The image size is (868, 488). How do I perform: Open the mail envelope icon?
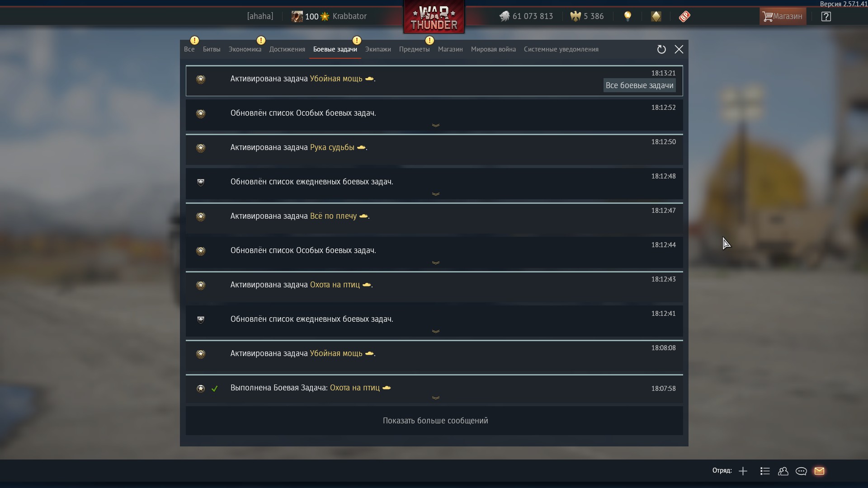pyautogui.click(x=819, y=471)
